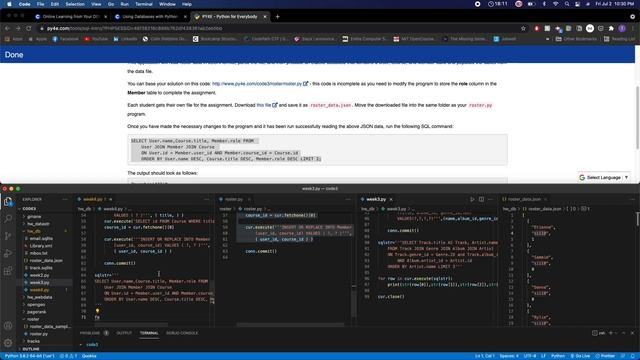Expand the hw_dataviz folder in Explorer
The height and width of the screenshot is (360, 640).
38,224
